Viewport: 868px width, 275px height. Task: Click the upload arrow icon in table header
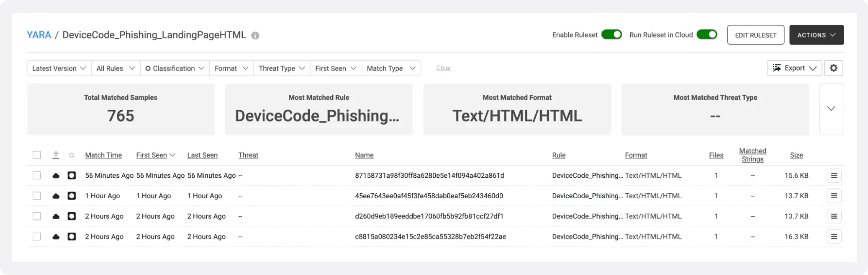[56, 155]
